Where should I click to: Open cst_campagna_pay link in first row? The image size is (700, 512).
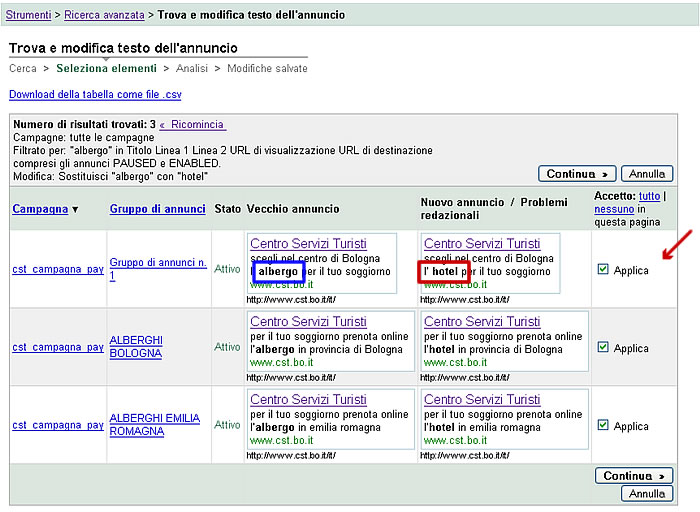pos(58,269)
